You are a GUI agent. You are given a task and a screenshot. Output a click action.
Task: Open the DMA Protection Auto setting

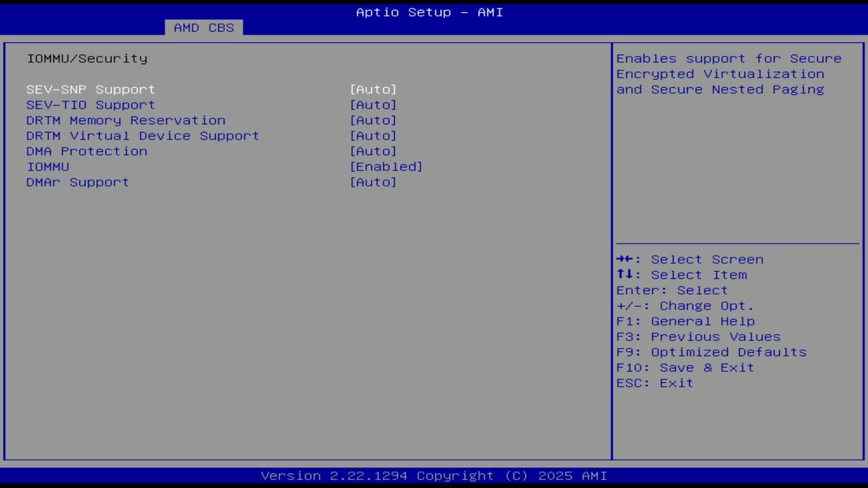374,151
